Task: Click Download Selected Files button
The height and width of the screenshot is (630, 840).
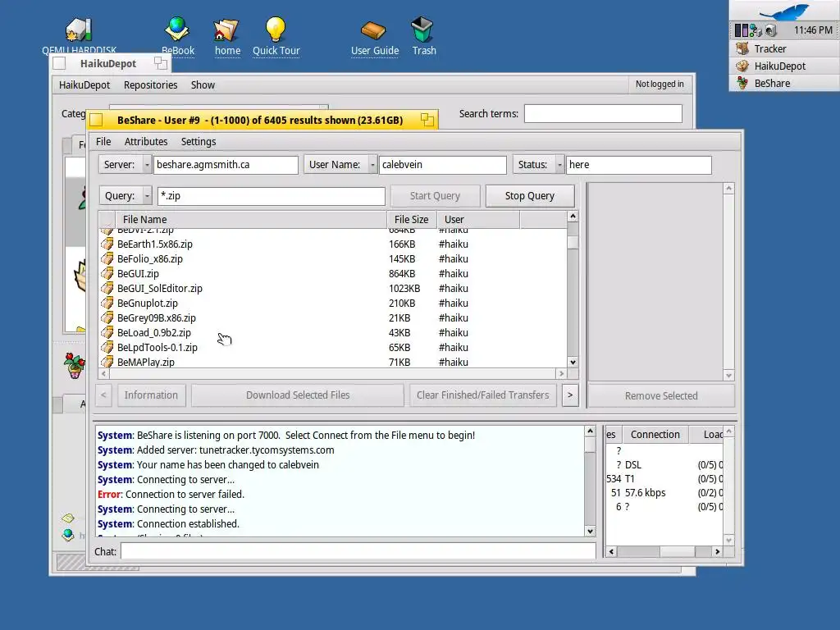Action: 298,395
